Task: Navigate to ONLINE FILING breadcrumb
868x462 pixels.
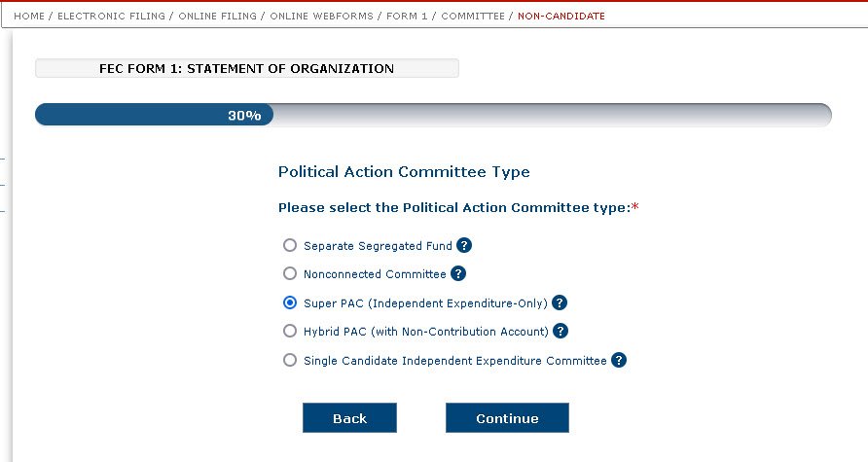Action: [x=217, y=17]
